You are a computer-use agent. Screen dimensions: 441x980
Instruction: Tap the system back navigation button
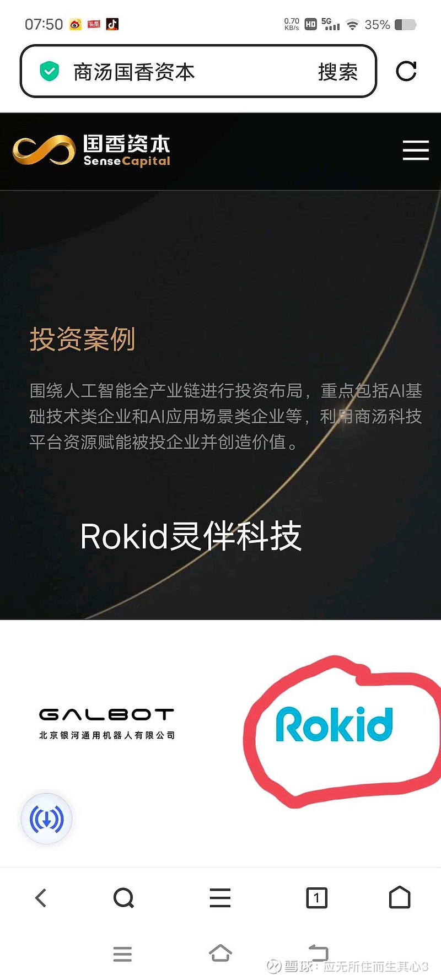pyautogui.click(x=319, y=953)
